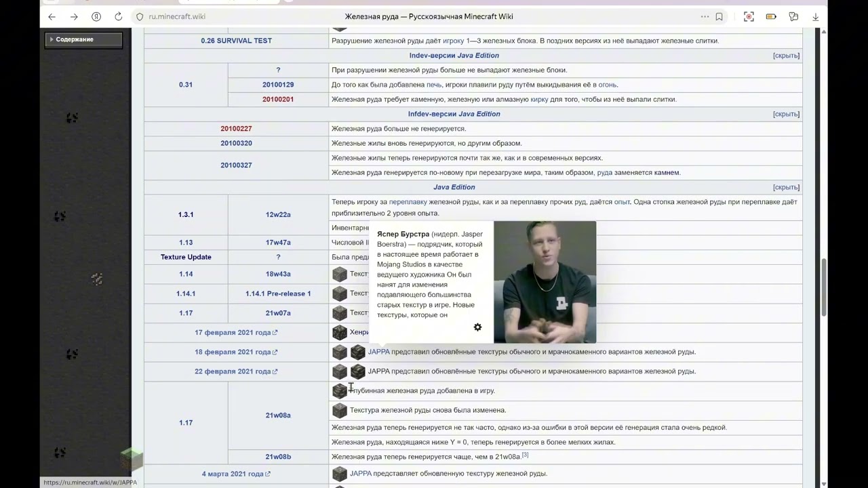
Task: Open preview settings gear in the Jasper popup
Action: [477, 327]
